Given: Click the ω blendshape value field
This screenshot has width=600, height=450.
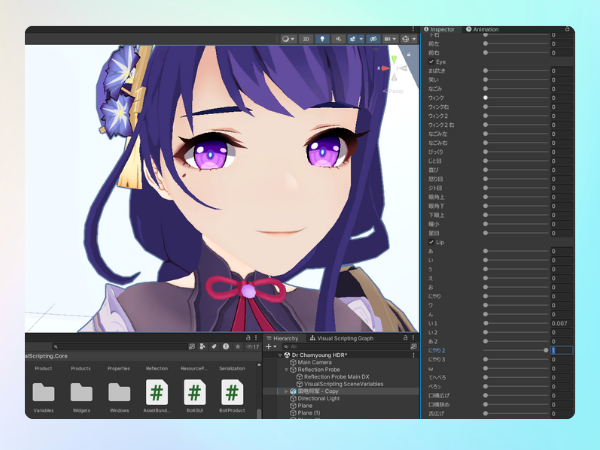Looking at the screenshot, I should 562,368.
